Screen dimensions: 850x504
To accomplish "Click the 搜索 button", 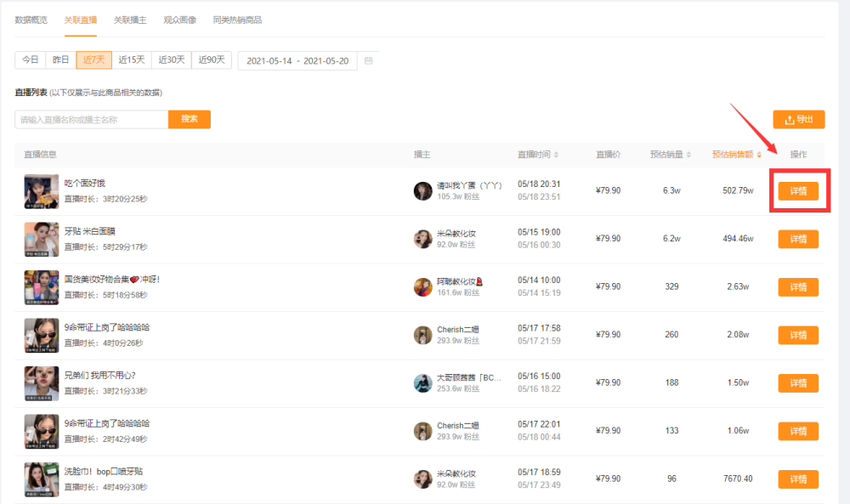I will click(x=189, y=119).
